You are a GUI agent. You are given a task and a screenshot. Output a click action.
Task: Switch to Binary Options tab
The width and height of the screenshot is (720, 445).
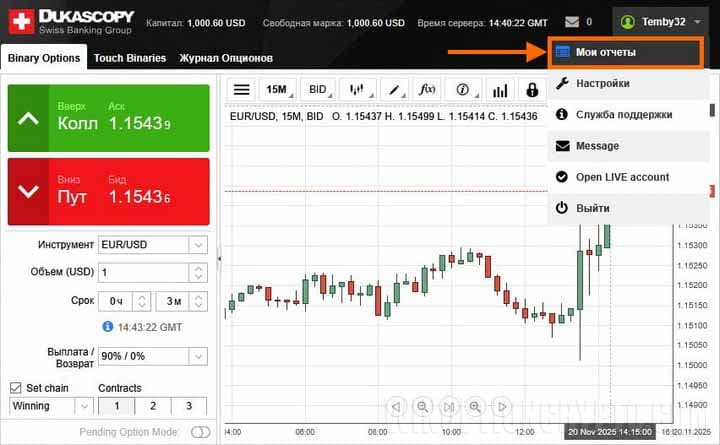pyautogui.click(x=44, y=58)
